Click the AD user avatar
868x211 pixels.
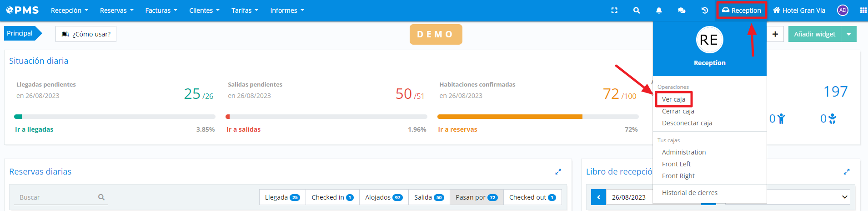pyautogui.click(x=843, y=10)
